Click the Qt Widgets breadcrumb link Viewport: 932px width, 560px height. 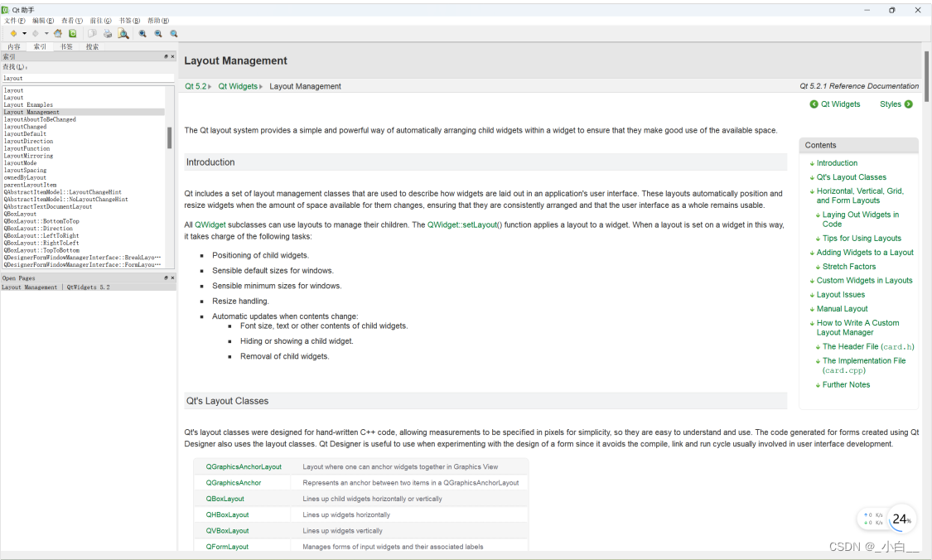(x=238, y=86)
